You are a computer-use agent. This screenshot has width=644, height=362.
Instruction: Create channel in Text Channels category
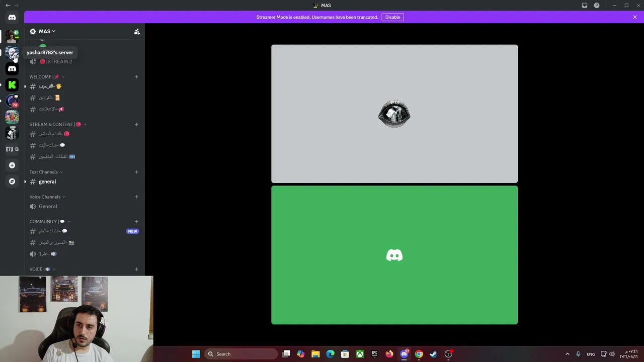pos(136,172)
